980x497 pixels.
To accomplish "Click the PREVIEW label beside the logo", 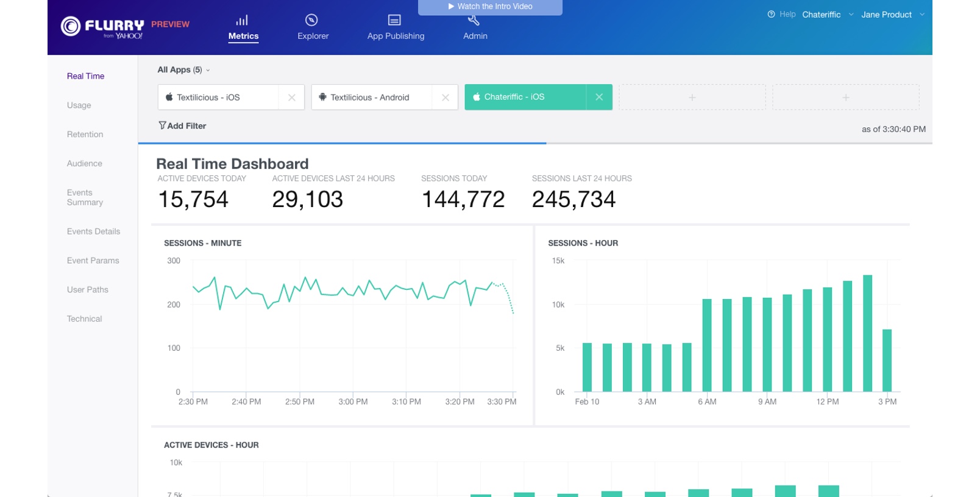I will [x=170, y=24].
